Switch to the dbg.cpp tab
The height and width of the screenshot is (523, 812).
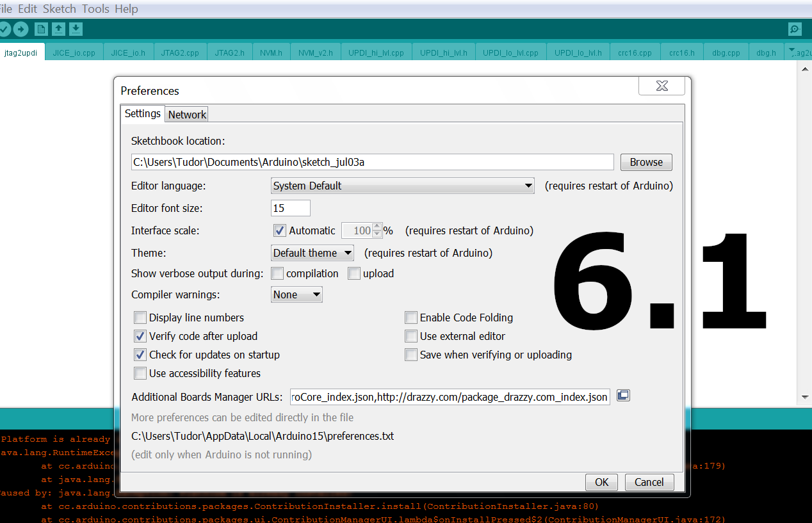(726, 52)
